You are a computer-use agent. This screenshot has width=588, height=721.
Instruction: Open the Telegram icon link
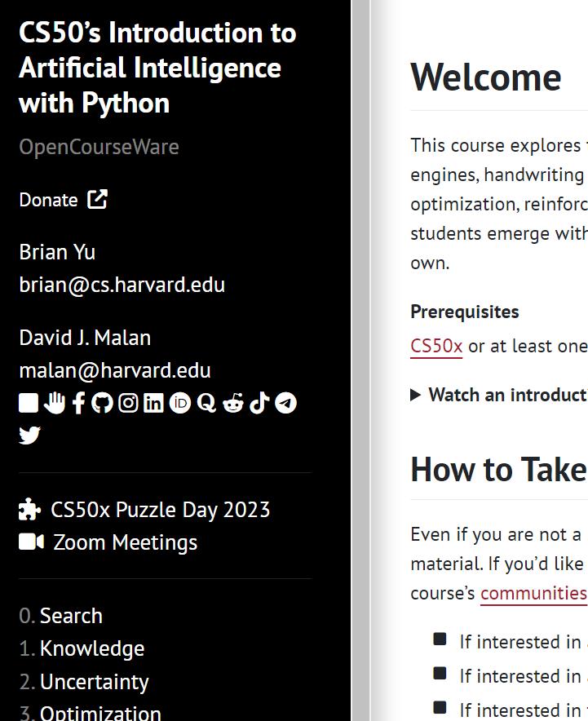point(285,403)
